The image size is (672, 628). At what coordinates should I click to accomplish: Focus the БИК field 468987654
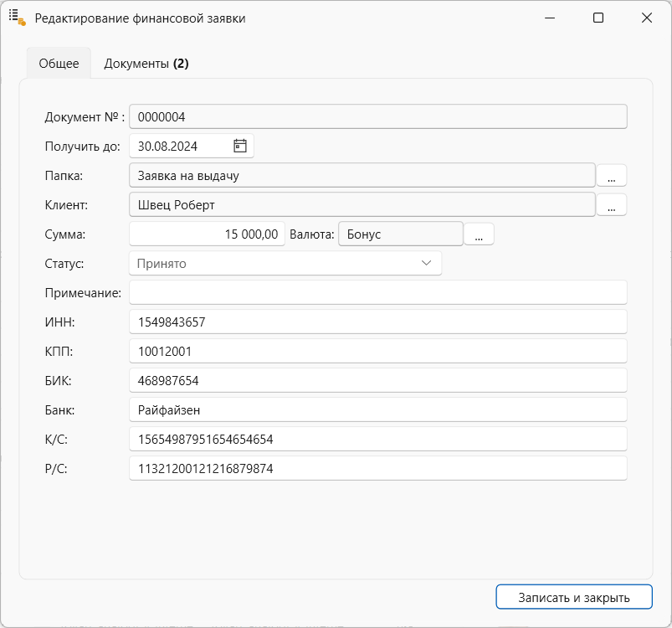point(378,381)
